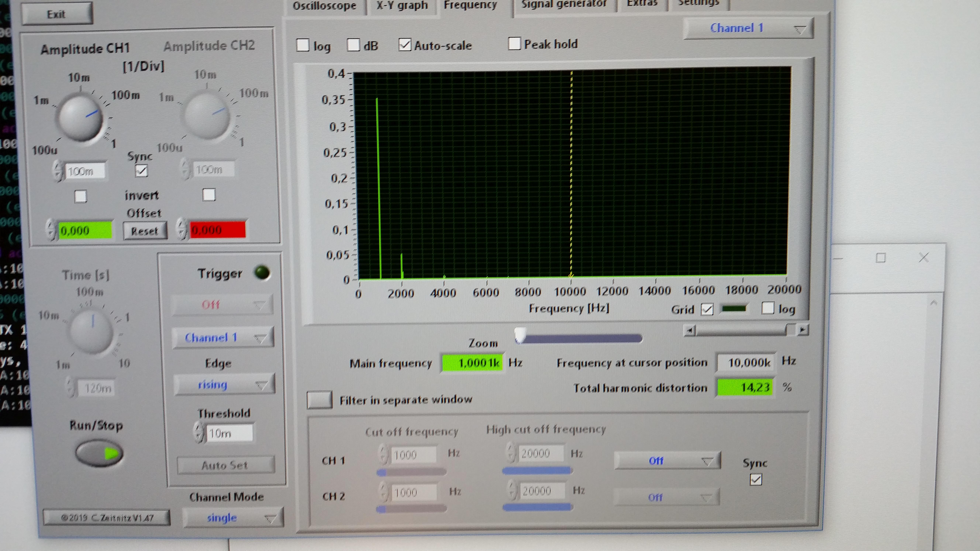Click the Auto Set button

coord(226,465)
